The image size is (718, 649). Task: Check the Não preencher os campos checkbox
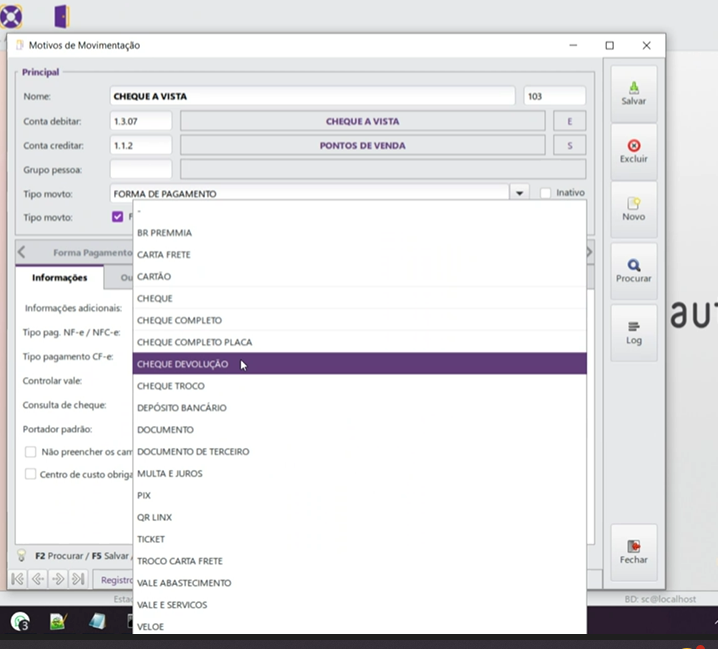point(30,452)
